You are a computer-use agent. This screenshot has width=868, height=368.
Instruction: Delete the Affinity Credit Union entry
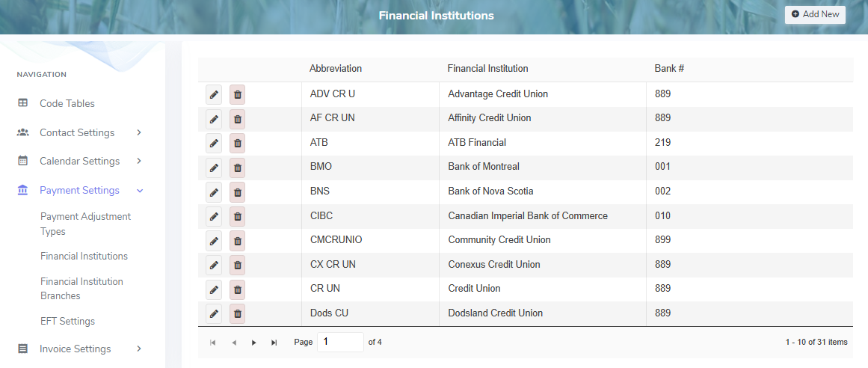tap(238, 119)
